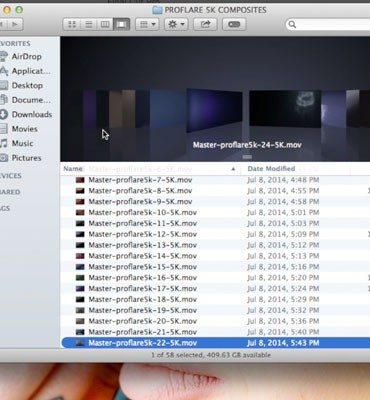Image resolution: width=370 pixels, height=400 pixels.
Task: Click file icon of Master-proflare5k-20-5K.mov
Action: coord(80,321)
